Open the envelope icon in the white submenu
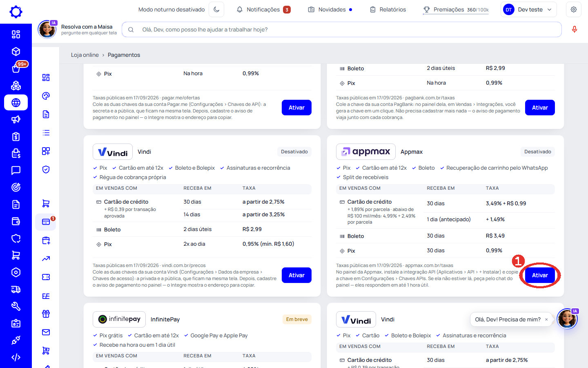 (x=46, y=332)
